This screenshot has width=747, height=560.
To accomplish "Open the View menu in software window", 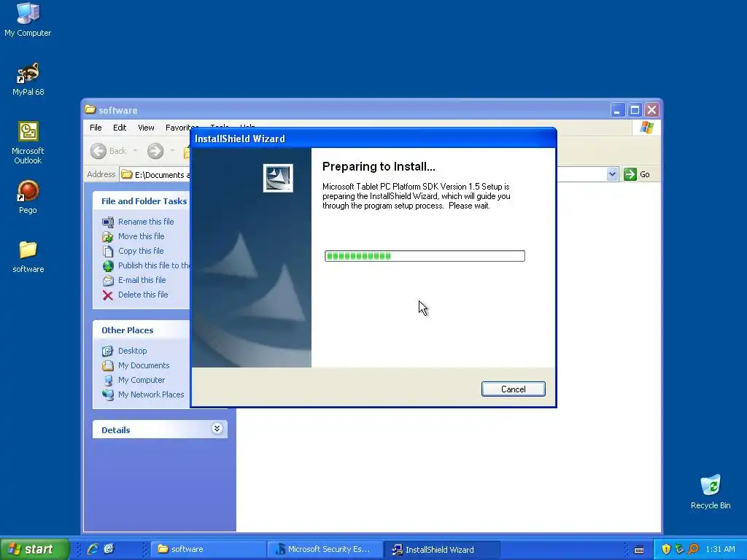I will point(146,128).
